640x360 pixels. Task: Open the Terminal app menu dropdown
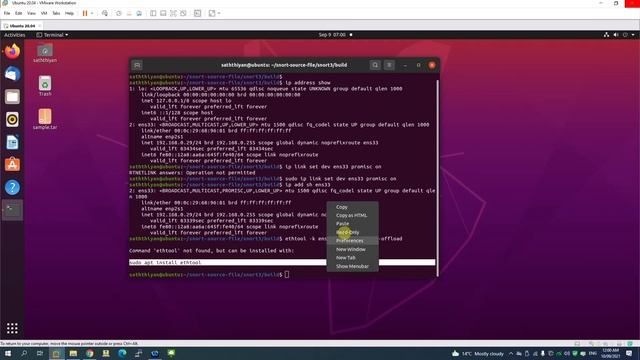point(53,35)
